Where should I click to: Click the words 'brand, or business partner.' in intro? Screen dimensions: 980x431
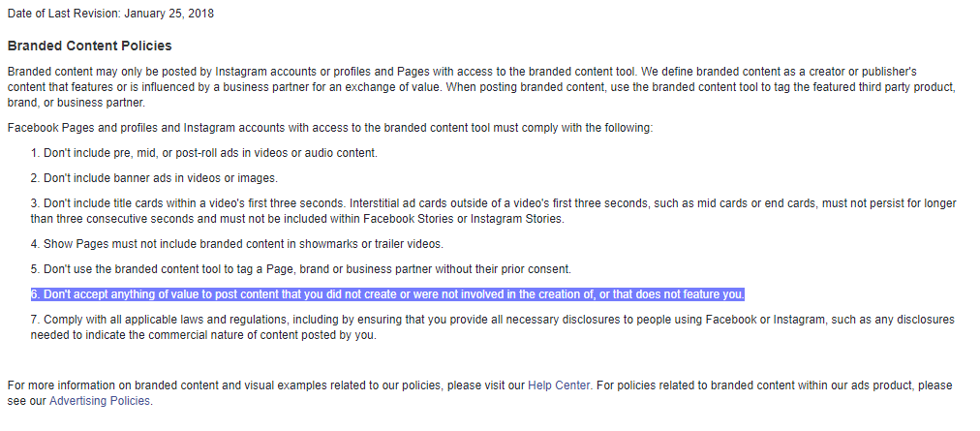click(77, 103)
